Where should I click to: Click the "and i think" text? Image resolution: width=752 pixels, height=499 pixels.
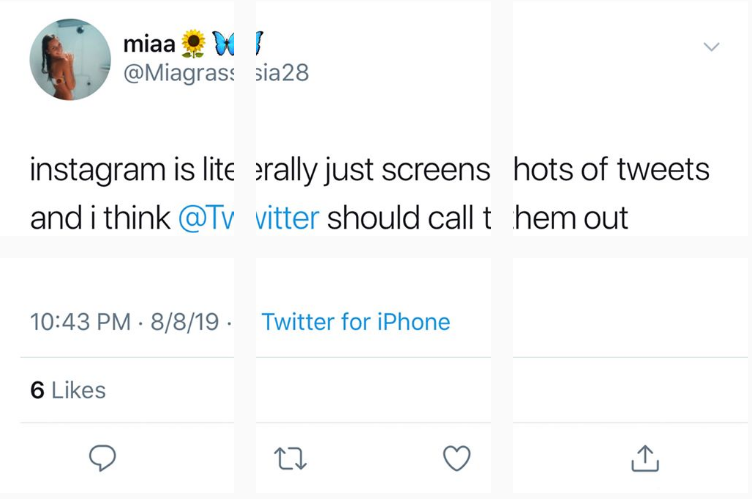coord(100,217)
